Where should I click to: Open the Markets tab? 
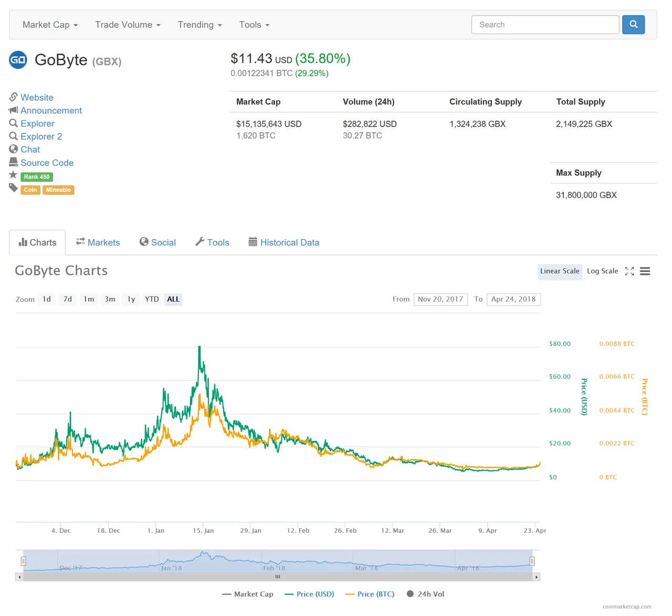[98, 242]
